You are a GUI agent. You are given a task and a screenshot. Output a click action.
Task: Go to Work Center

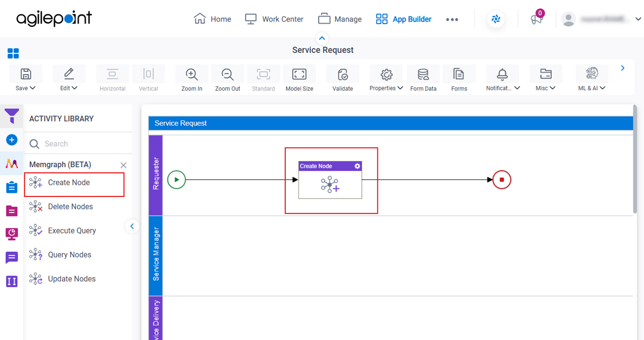(274, 19)
